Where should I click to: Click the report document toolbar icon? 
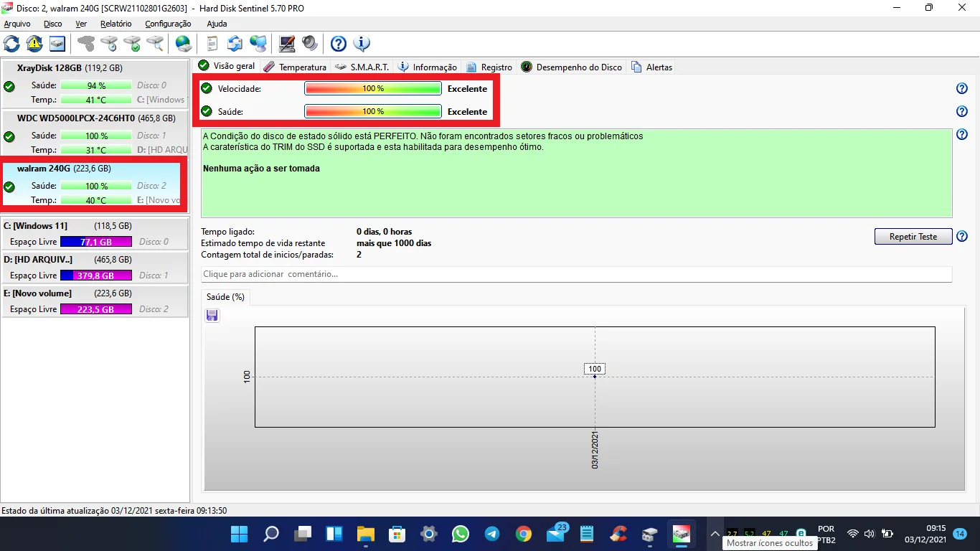click(212, 44)
